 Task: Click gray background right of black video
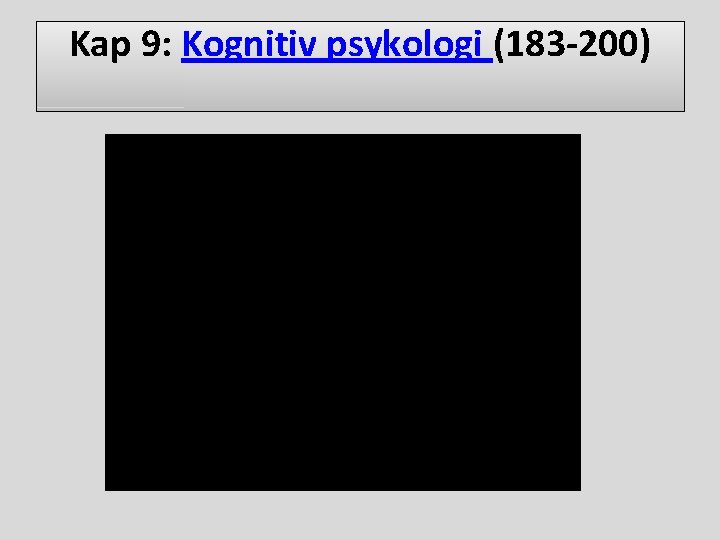pos(650,312)
